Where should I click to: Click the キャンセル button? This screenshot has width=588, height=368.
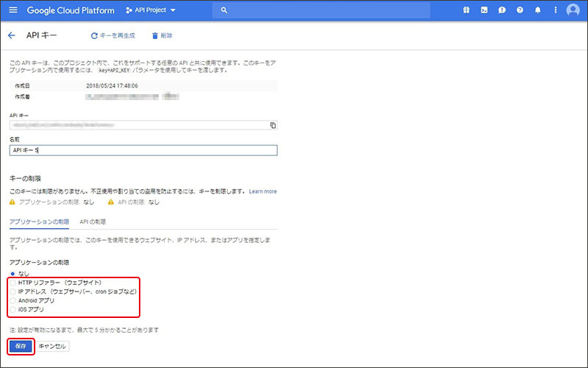pyautogui.click(x=52, y=346)
